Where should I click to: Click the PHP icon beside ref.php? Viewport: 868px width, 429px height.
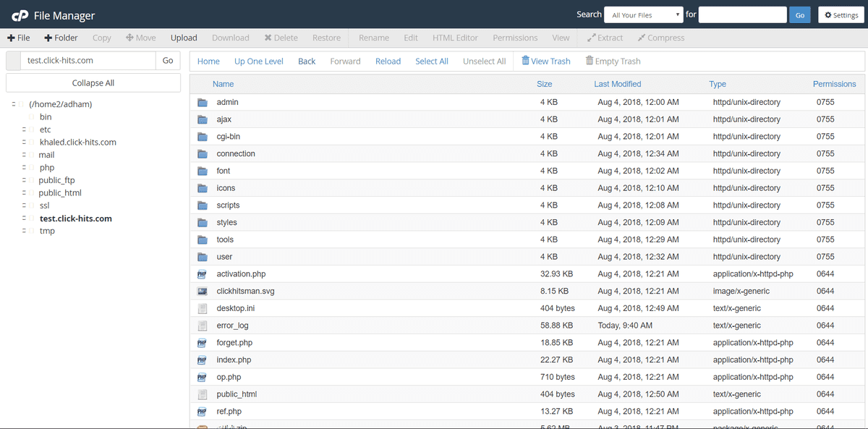[x=203, y=412]
